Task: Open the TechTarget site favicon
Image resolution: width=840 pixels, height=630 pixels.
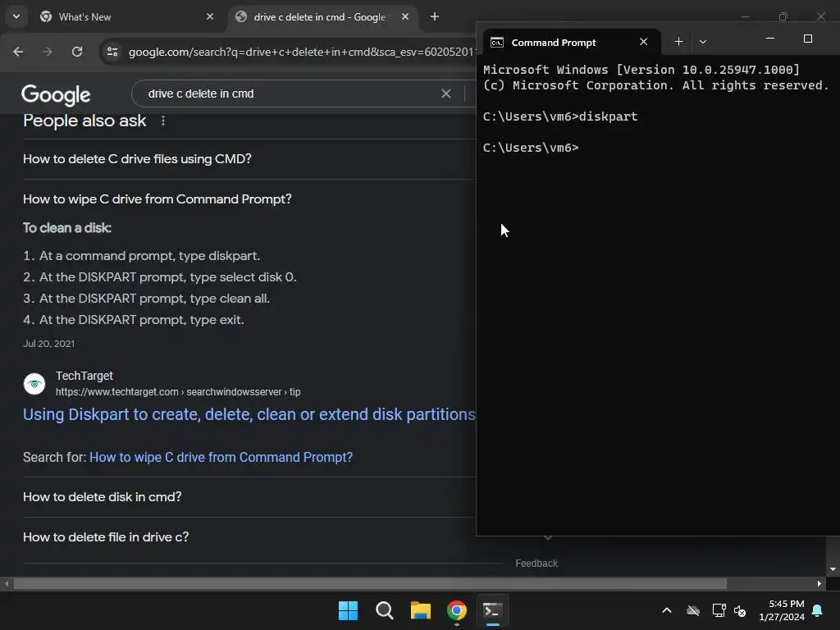Action: click(x=34, y=384)
